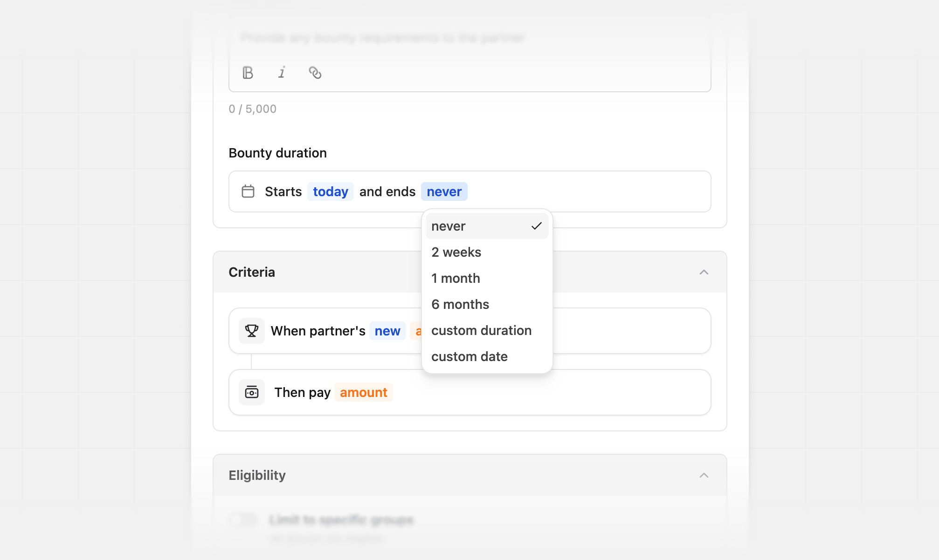Collapse the Criteria section chevron
Viewport: 939px width, 560px height.
tap(704, 272)
